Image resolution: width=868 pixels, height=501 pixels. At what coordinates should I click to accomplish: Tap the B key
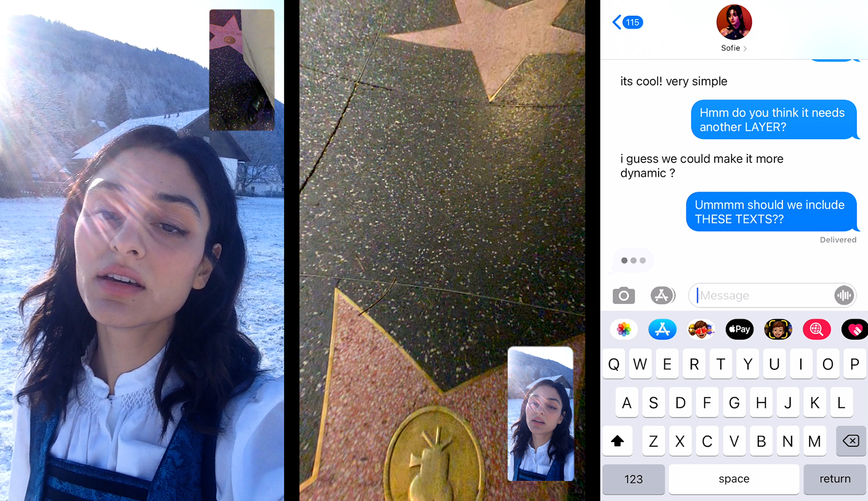coord(761,441)
